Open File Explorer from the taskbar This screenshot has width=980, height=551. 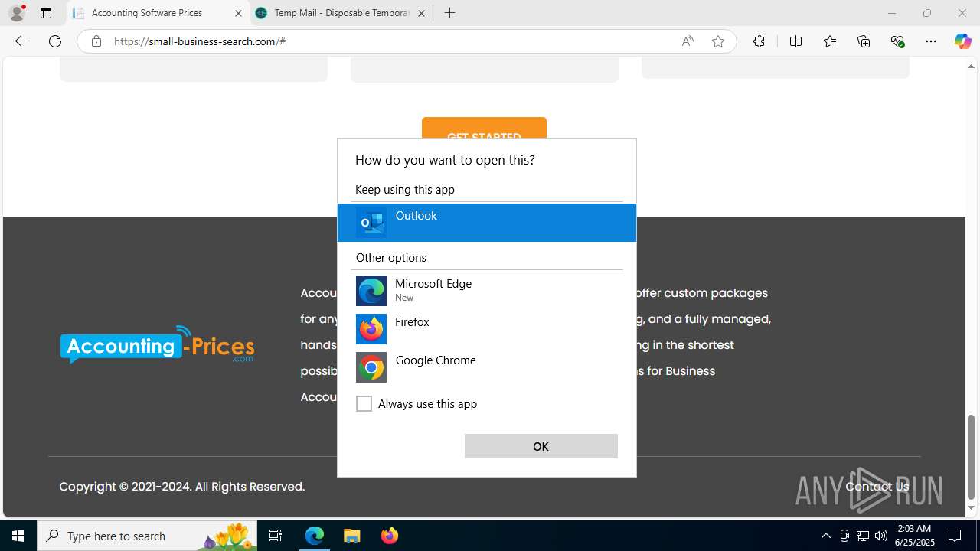click(x=351, y=536)
